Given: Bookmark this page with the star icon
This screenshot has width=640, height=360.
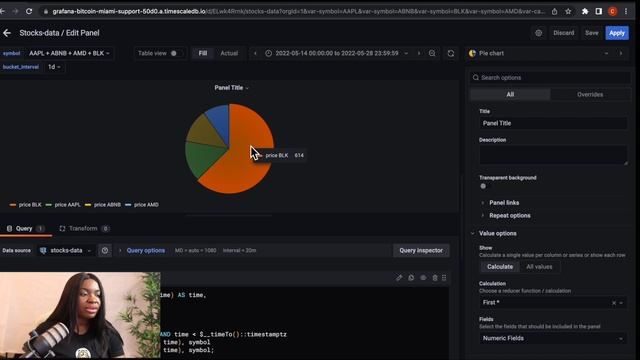Looking at the screenshot, I should click(x=568, y=11).
